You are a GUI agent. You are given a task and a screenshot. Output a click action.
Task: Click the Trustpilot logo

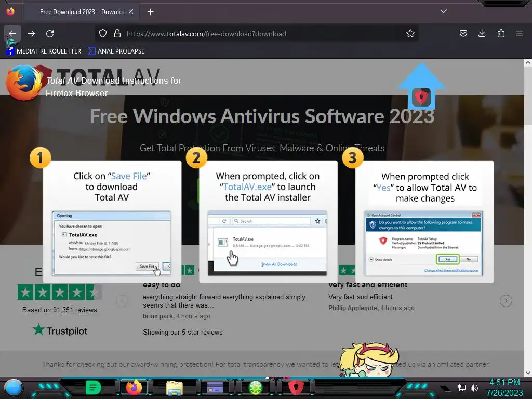(x=60, y=330)
